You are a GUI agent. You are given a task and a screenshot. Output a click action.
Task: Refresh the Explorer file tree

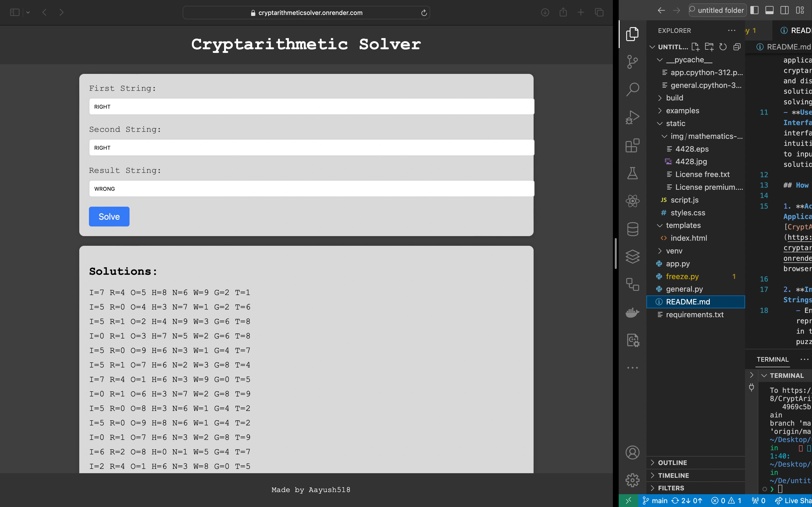(723, 47)
